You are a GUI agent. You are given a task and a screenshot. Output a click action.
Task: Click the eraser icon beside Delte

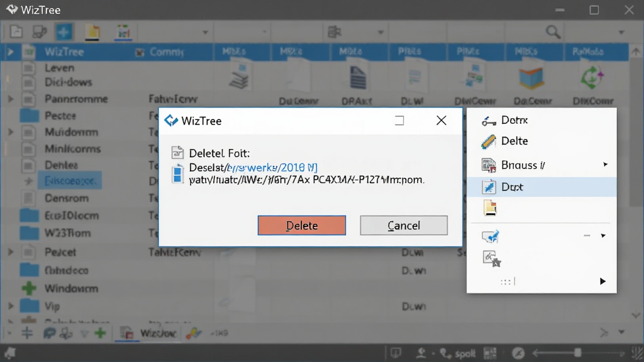coord(488,141)
